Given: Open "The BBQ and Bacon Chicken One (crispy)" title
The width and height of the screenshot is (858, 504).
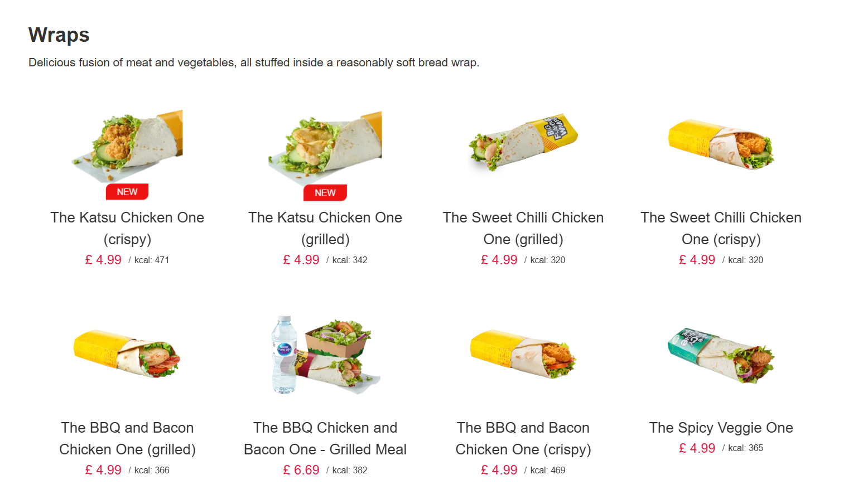Looking at the screenshot, I should pyautogui.click(x=523, y=438).
